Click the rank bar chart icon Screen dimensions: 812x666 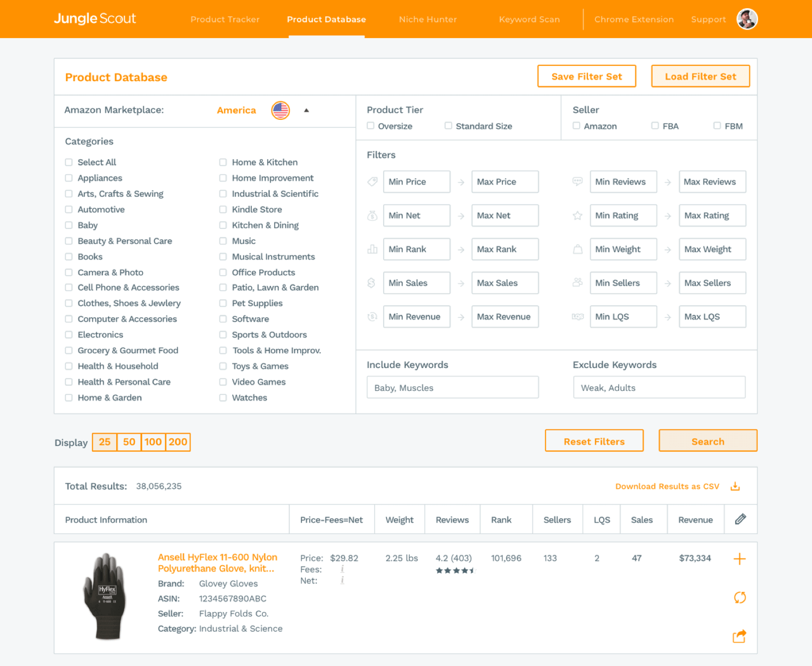[x=372, y=249]
